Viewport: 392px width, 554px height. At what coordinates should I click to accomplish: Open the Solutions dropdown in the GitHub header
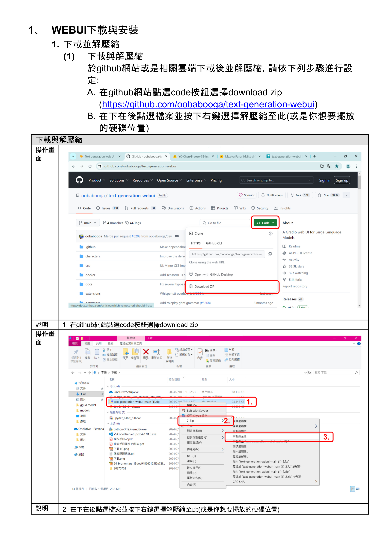pos(119,180)
